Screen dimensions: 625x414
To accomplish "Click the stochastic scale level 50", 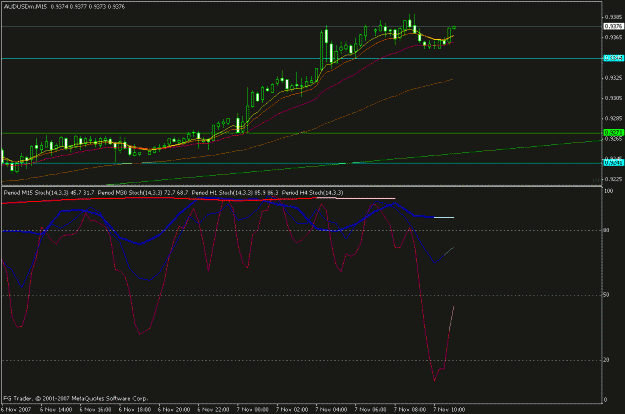I will [x=607, y=295].
